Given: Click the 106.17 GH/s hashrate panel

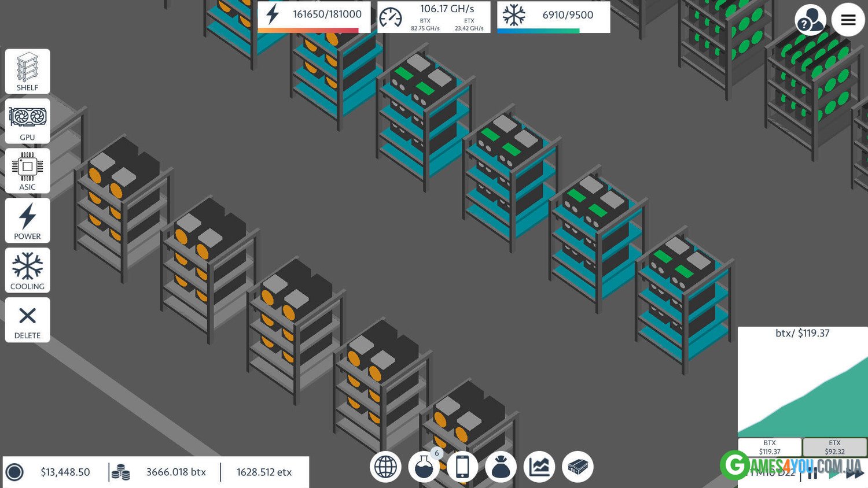Looking at the screenshot, I should click(433, 17).
